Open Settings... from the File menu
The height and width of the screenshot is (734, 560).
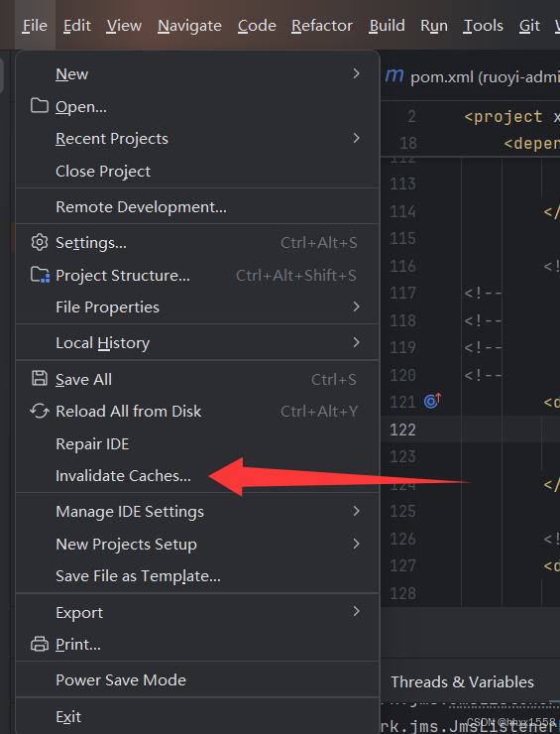click(x=197, y=242)
